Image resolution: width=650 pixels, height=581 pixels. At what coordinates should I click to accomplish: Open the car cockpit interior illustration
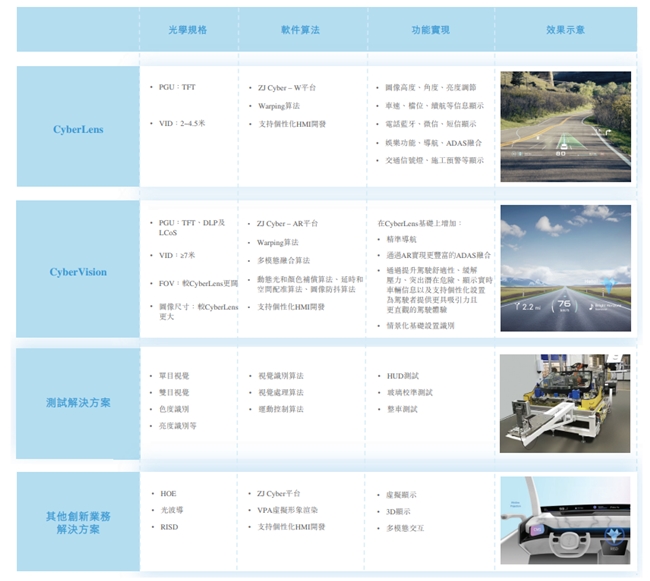point(565,521)
